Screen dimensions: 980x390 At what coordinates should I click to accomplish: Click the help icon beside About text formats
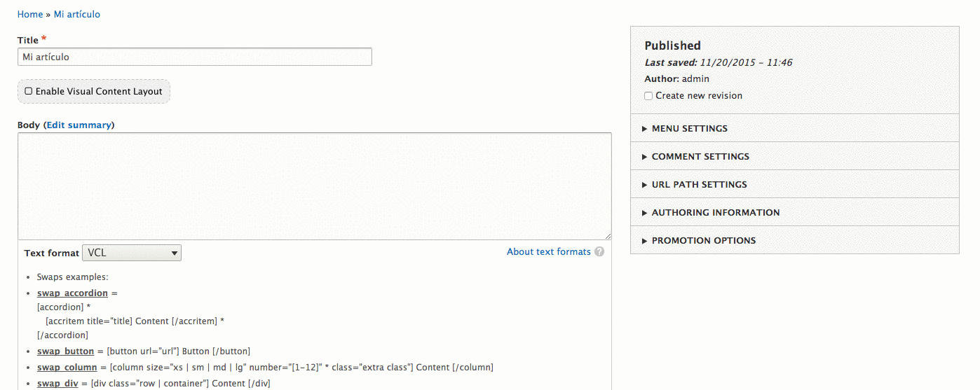tap(599, 252)
